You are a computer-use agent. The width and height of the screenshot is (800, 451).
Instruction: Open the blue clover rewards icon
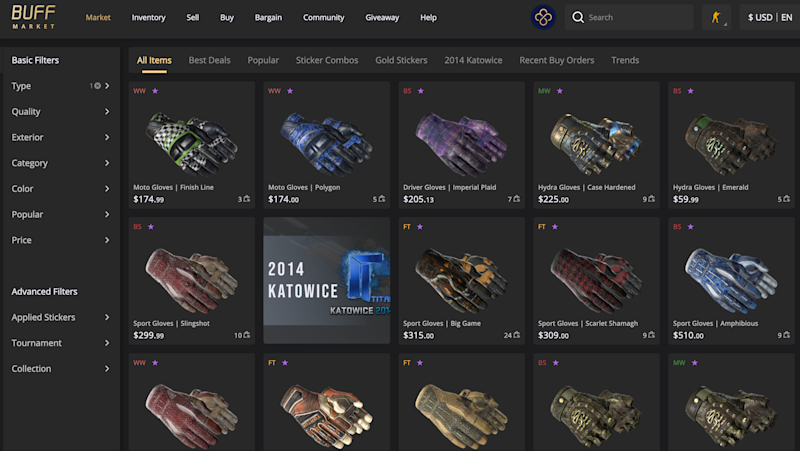pos(543,17)
